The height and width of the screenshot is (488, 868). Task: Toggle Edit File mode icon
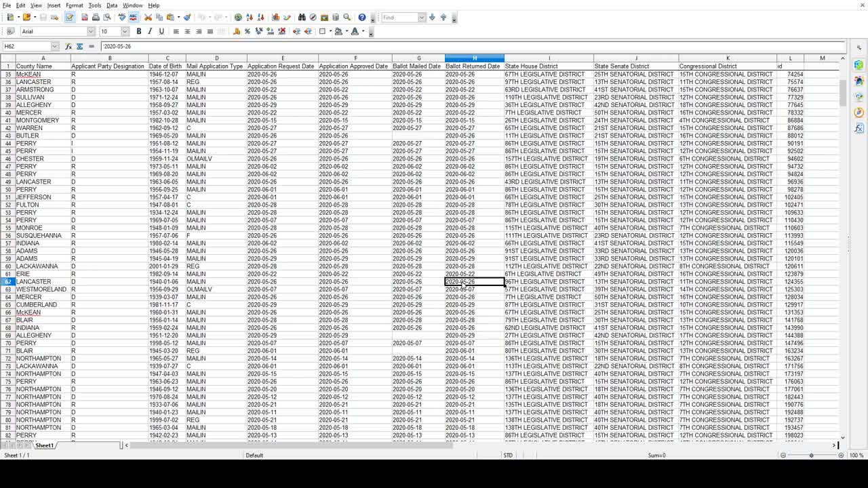[x=69, y=17]
